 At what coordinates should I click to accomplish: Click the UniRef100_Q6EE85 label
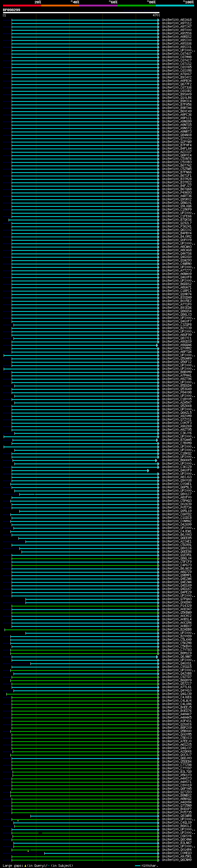click(x=177, y=538)
